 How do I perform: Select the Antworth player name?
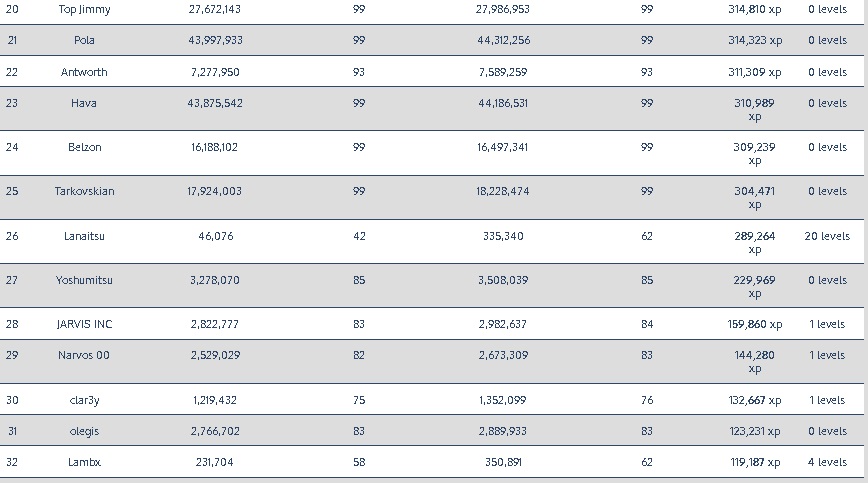(84, 72)
